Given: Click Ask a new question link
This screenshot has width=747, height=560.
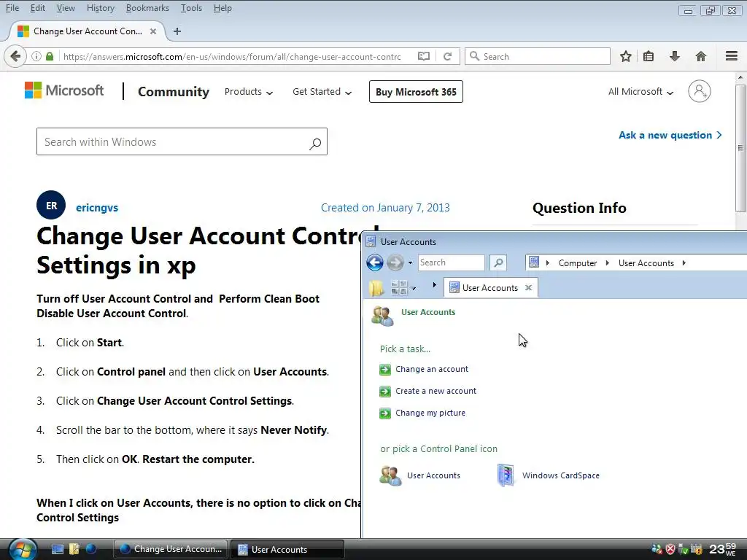Looking at the screenshot, I should click(x=670, y=135).
